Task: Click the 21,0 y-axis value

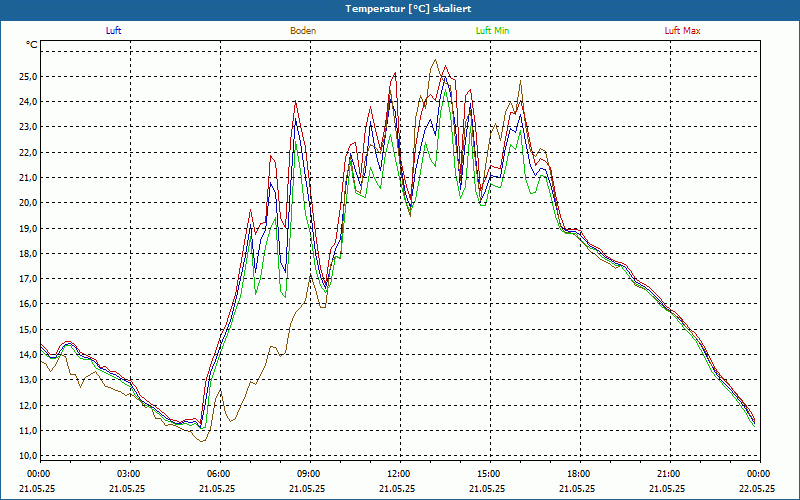Action: pyautogui.click(x=28, y=178)
